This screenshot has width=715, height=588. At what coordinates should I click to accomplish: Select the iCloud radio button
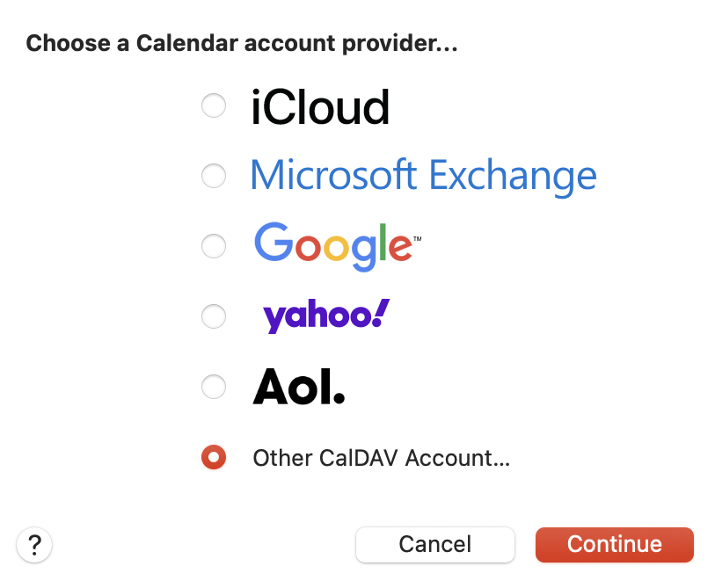pyautogui.click(x=214, y=105)
